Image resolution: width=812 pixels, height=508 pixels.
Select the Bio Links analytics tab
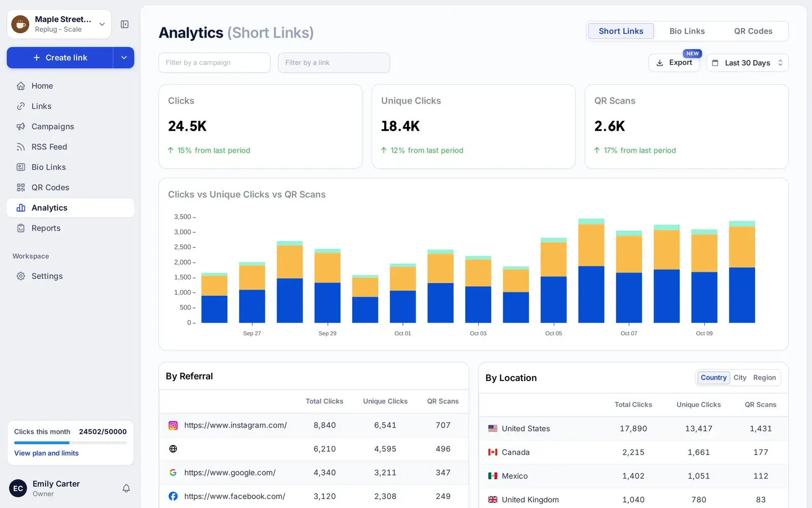coord(687,31)
